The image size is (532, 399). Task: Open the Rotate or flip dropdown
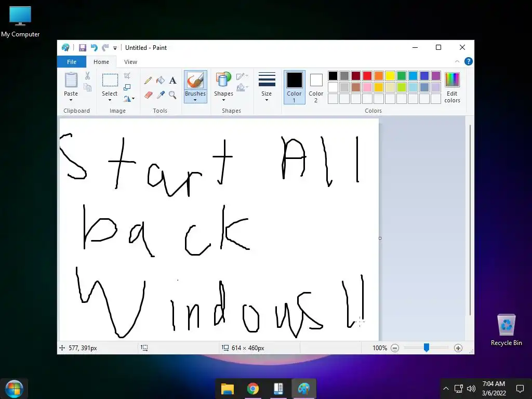point(129,99)
